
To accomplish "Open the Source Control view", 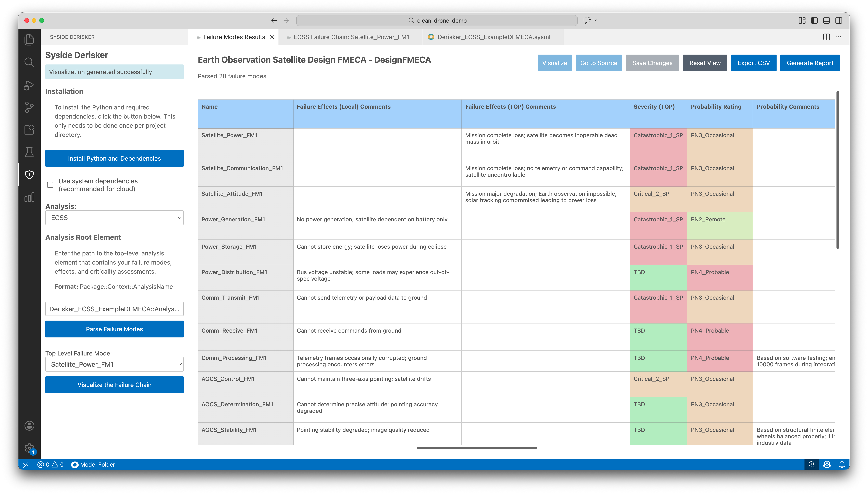I will click(x=29, y=107).
